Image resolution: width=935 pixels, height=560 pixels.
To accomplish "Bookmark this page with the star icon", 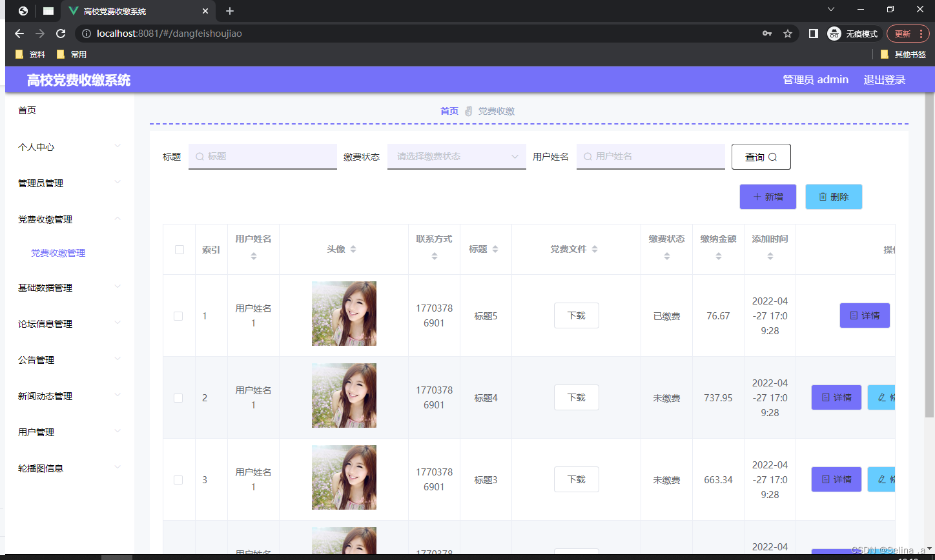I will click(788, 34).
